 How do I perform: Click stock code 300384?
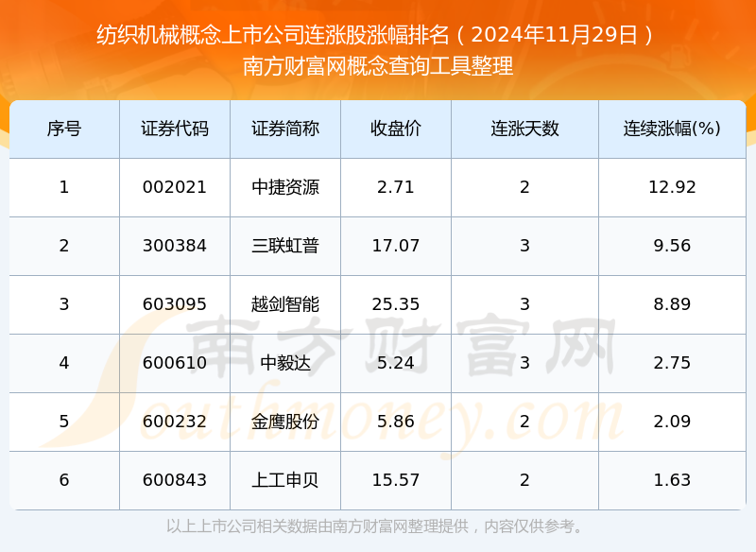175,246
